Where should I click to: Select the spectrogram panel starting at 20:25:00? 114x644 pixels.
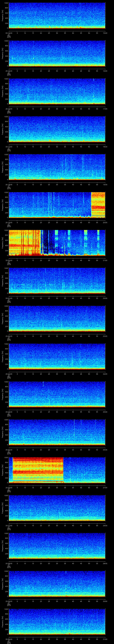pyautogui.click(x=57, y=432)
